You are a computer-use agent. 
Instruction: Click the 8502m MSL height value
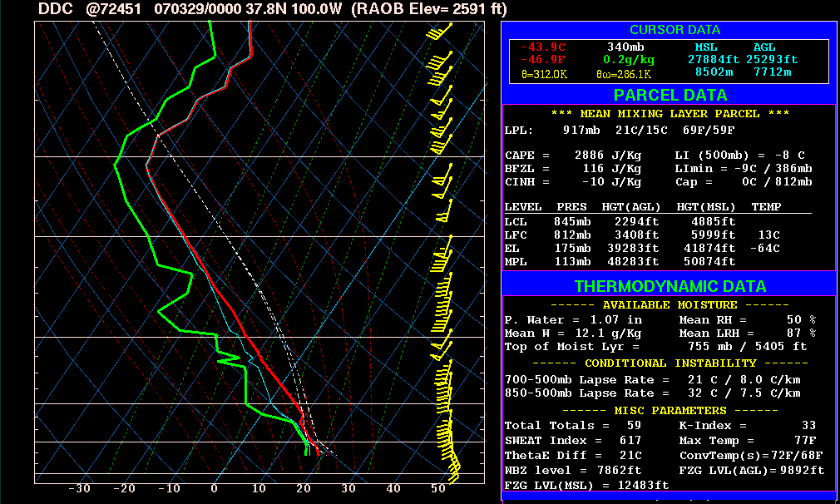pos(714,72)
